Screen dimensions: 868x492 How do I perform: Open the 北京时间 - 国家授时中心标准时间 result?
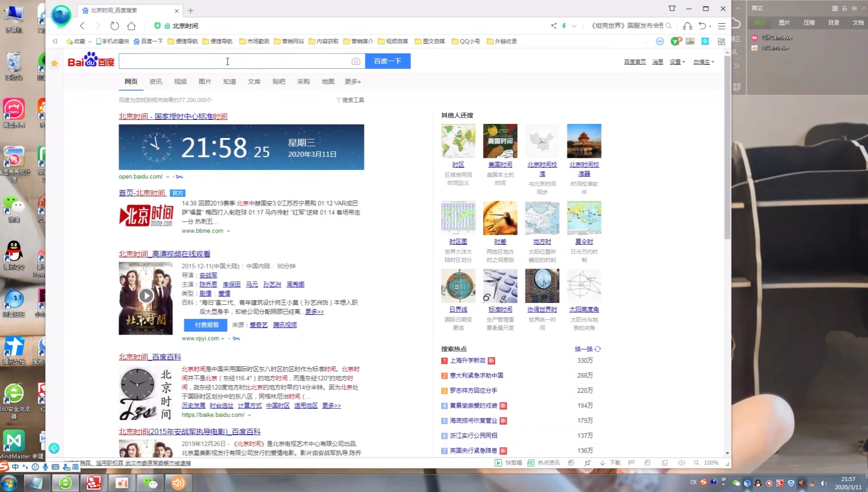pyautogui.click(x=173, y=116)
